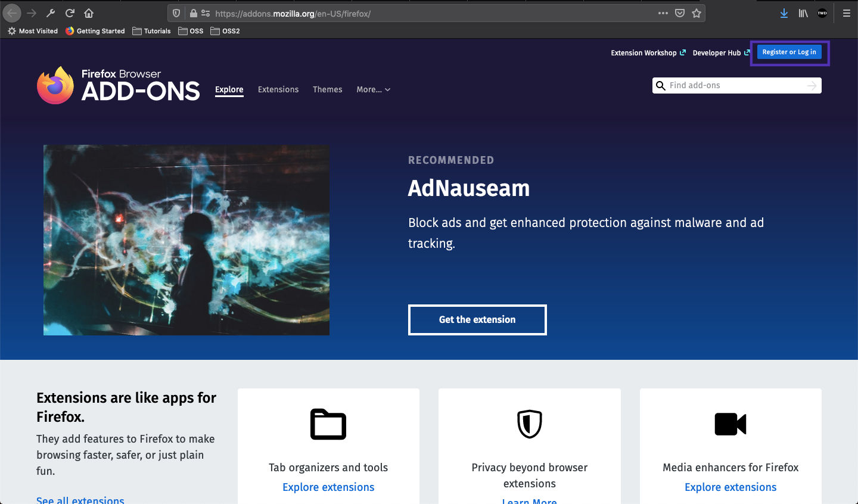Click the RECOMMENDED label text
Viewport: 858px width, 504px height.
pos(451,160)
